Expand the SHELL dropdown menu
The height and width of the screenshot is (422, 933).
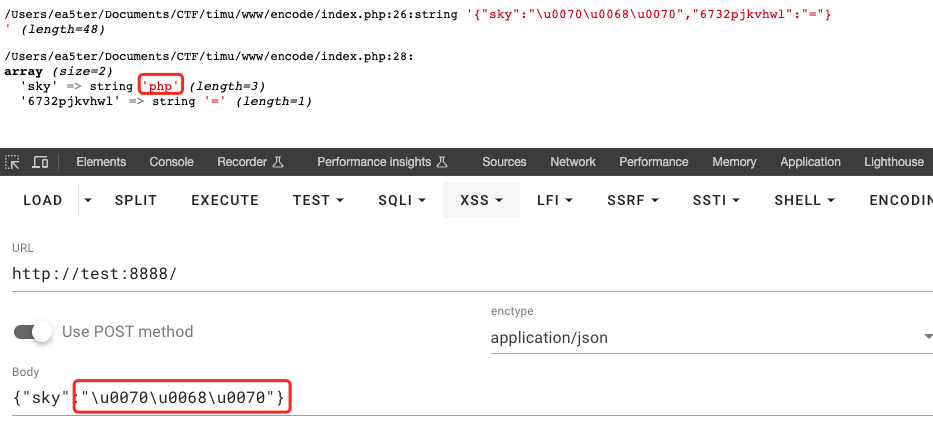[807, 200]
